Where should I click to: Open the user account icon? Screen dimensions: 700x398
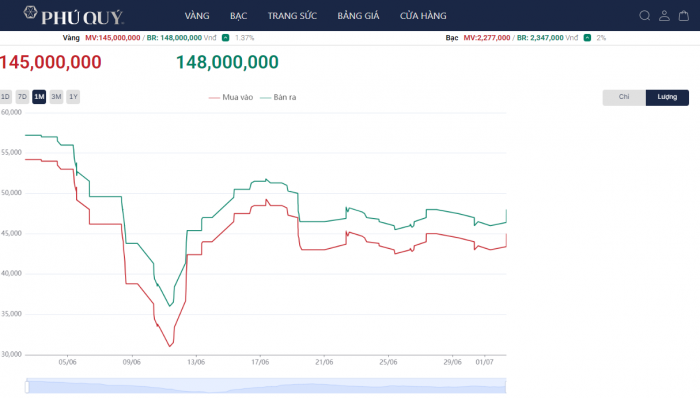tap(664, 16)
